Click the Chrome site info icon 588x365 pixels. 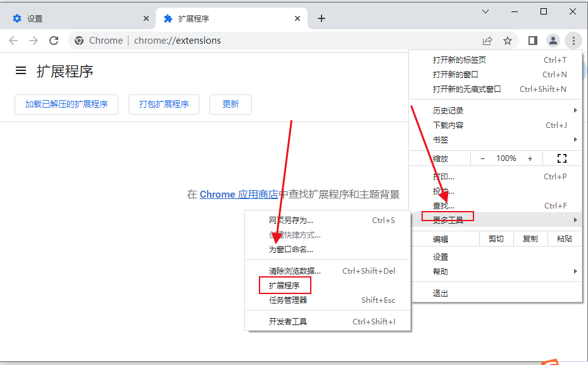(78, 41)
